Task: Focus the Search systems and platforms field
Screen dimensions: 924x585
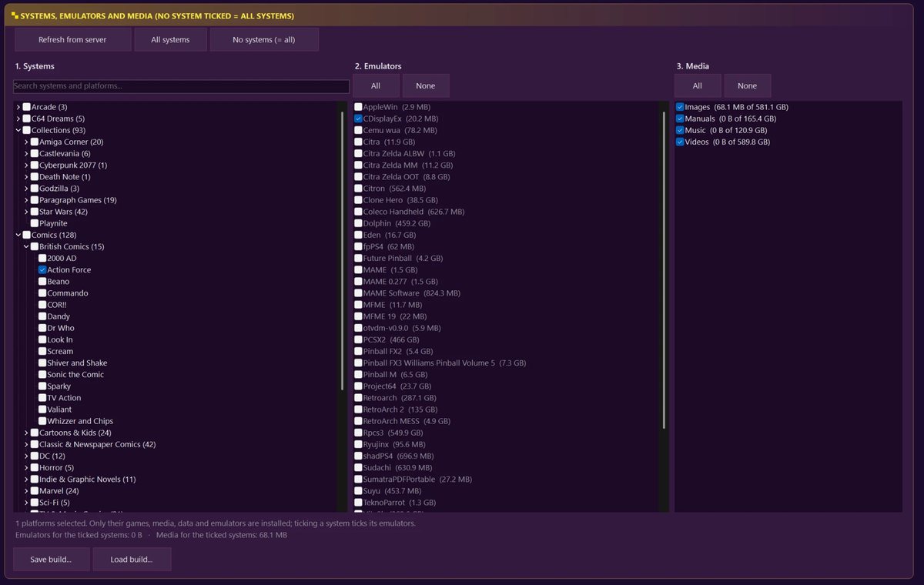Action: pos(182,86)
